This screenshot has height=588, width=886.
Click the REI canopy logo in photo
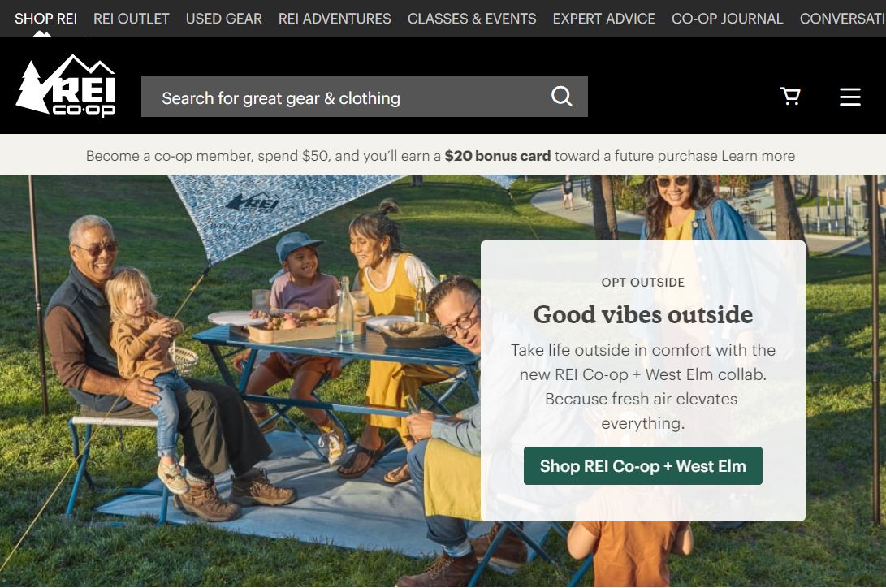[x=253, y=202]
